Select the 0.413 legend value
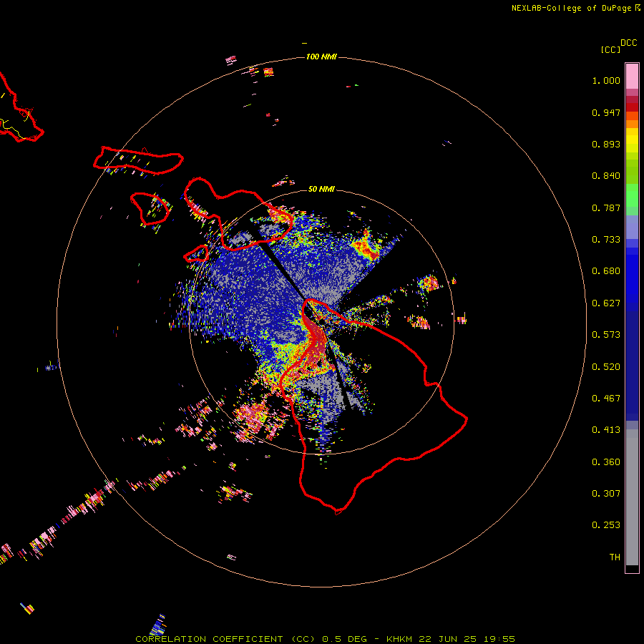 pyautogui.click(x=606, y=430)
